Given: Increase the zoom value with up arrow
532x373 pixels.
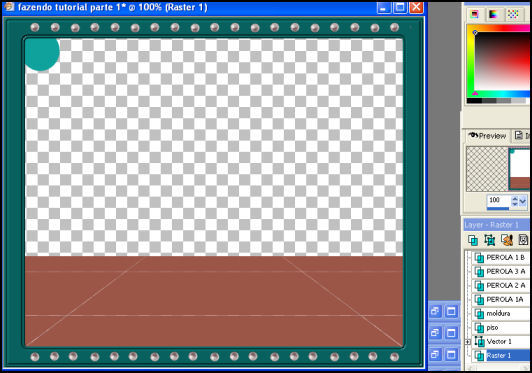Looking at the screenshot, I should 515,199.
